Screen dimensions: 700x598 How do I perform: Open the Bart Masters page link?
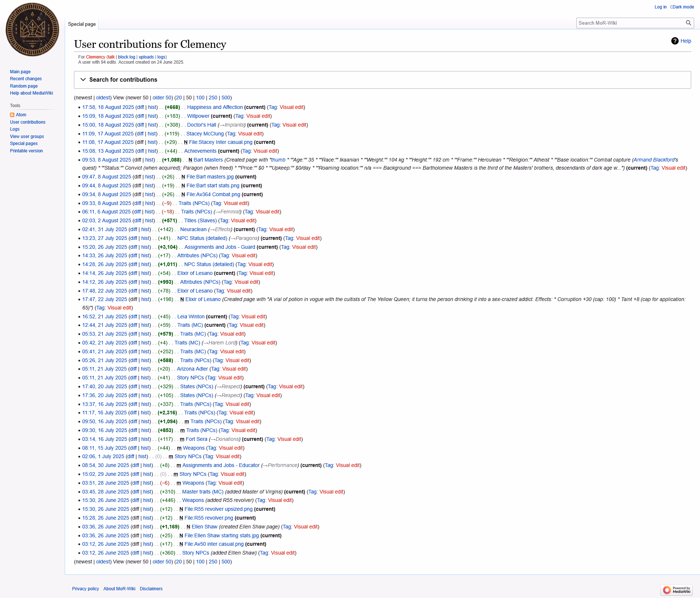pos(208,160)
